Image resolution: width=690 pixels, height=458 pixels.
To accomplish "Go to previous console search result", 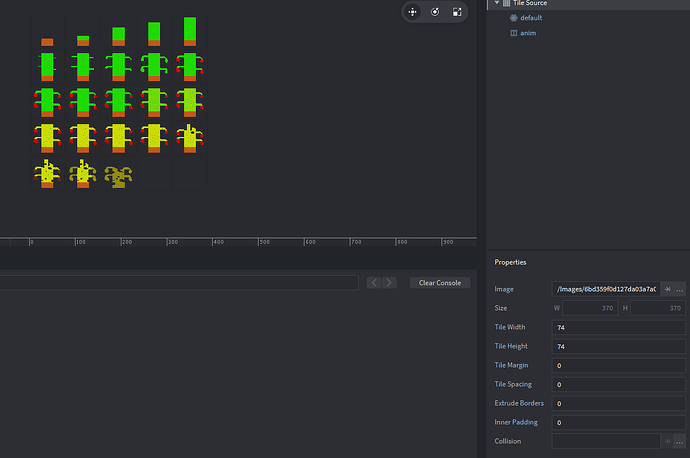I will [374, 283].
